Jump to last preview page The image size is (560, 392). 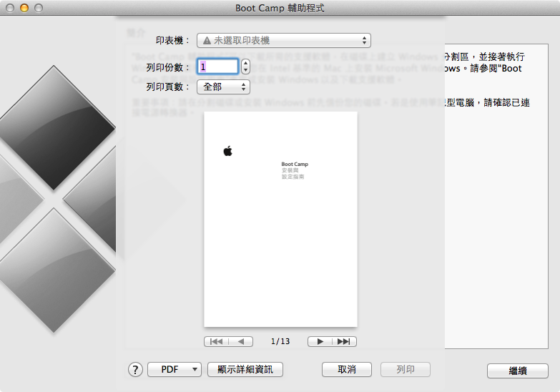344,342
